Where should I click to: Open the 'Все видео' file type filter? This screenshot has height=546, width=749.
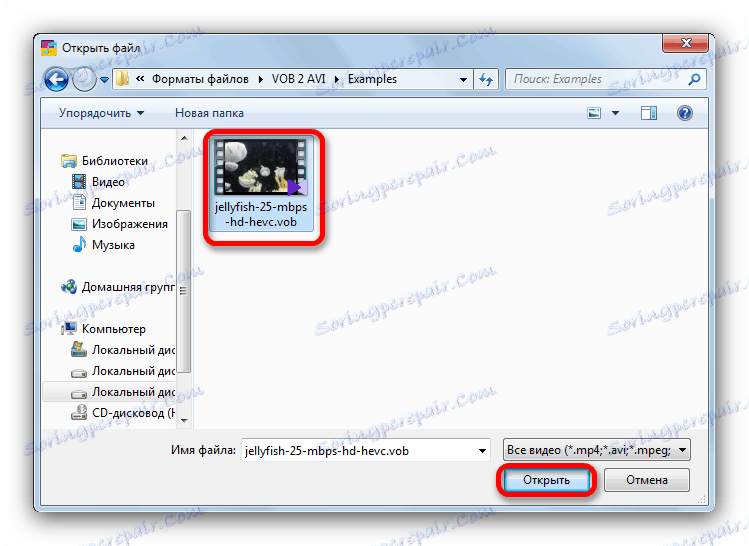click(x=596, y=450)
